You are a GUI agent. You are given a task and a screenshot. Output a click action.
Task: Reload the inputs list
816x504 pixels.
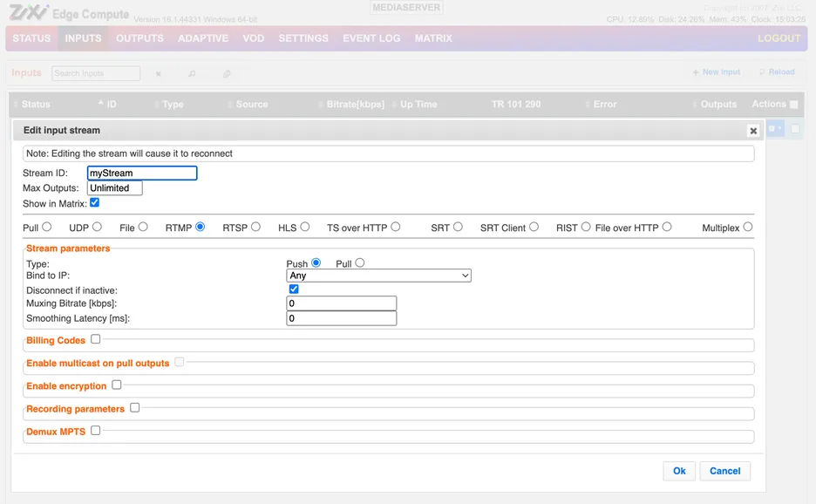point(777,72)
